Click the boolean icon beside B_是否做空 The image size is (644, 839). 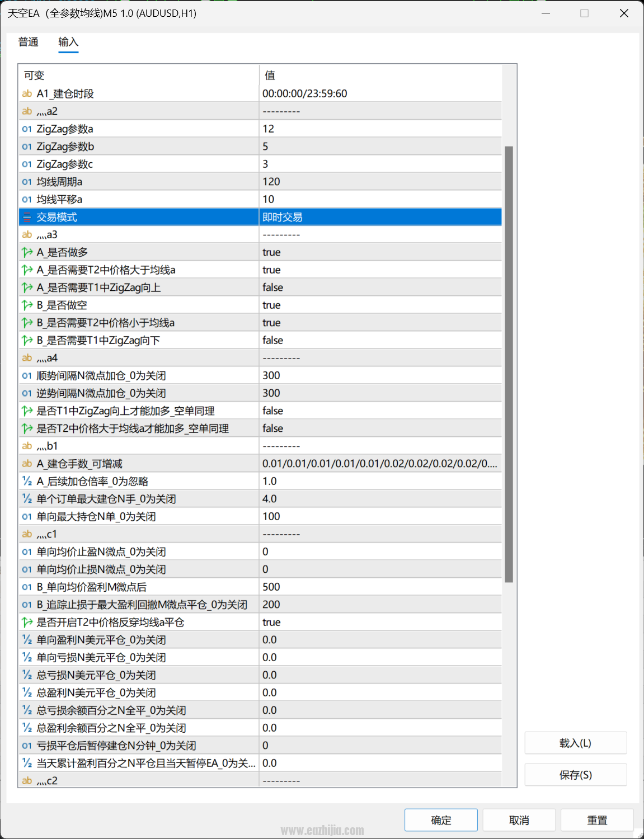click(x=27, y=305)
